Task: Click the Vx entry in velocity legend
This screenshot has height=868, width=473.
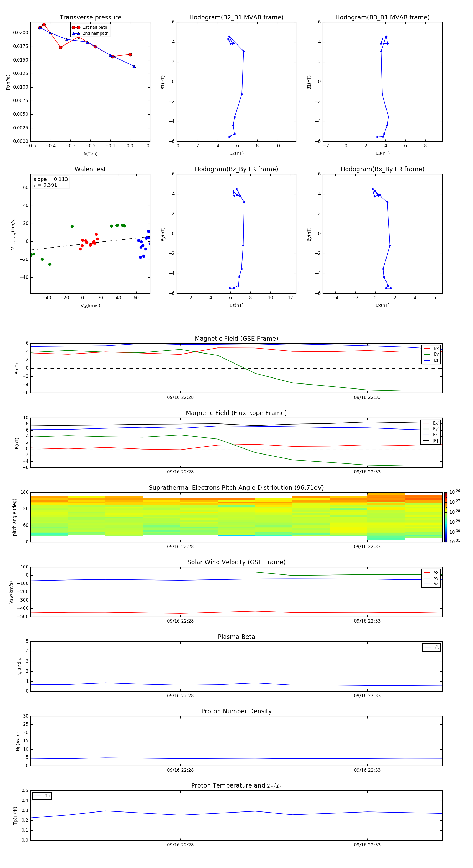Action: (431, 573)
